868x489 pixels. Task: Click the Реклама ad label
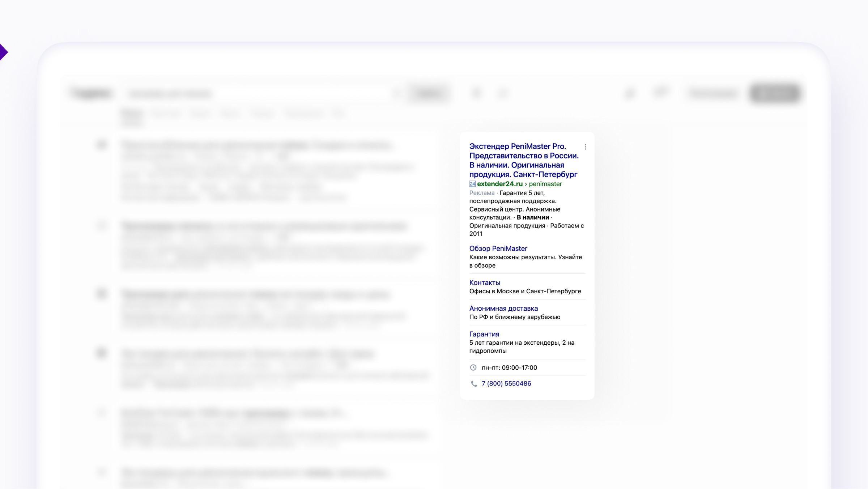coord(482,193)
